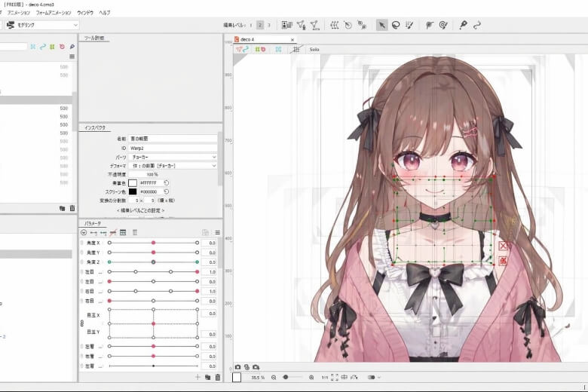Add a new parameter with plus icon
This screenshot has width=588, height=392.
pos(198,377)
